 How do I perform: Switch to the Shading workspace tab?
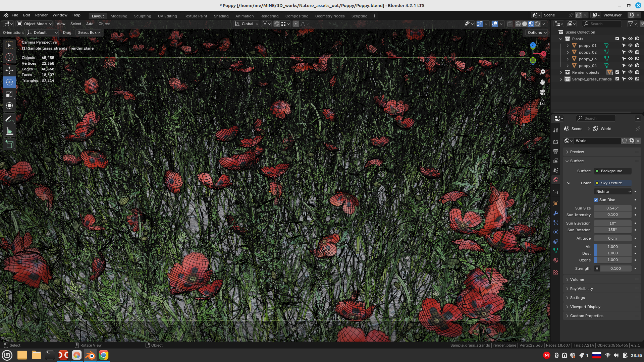click(221, 16)
